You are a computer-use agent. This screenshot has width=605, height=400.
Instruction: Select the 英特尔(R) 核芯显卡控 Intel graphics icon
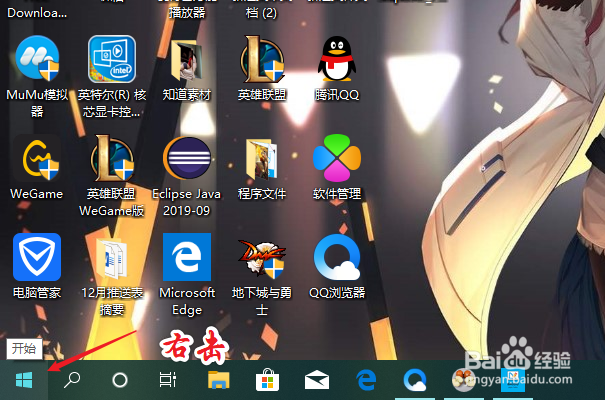pos(112,59)
